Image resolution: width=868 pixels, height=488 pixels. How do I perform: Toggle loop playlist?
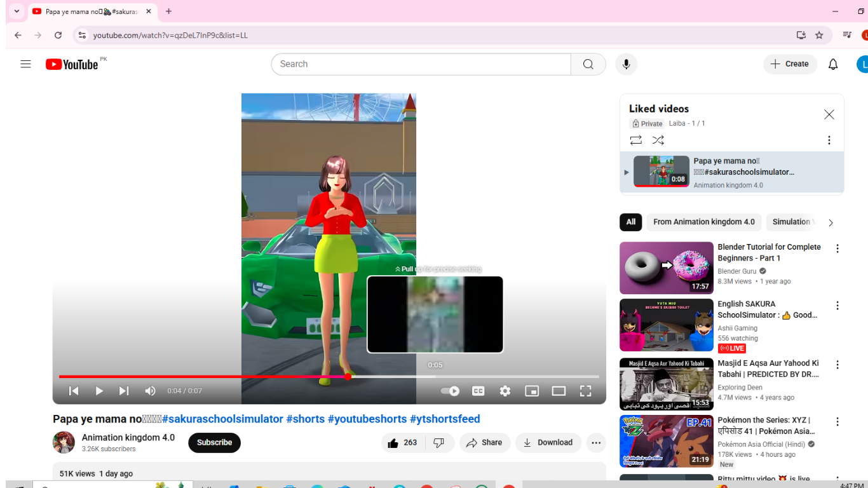[x=636, y=140]
